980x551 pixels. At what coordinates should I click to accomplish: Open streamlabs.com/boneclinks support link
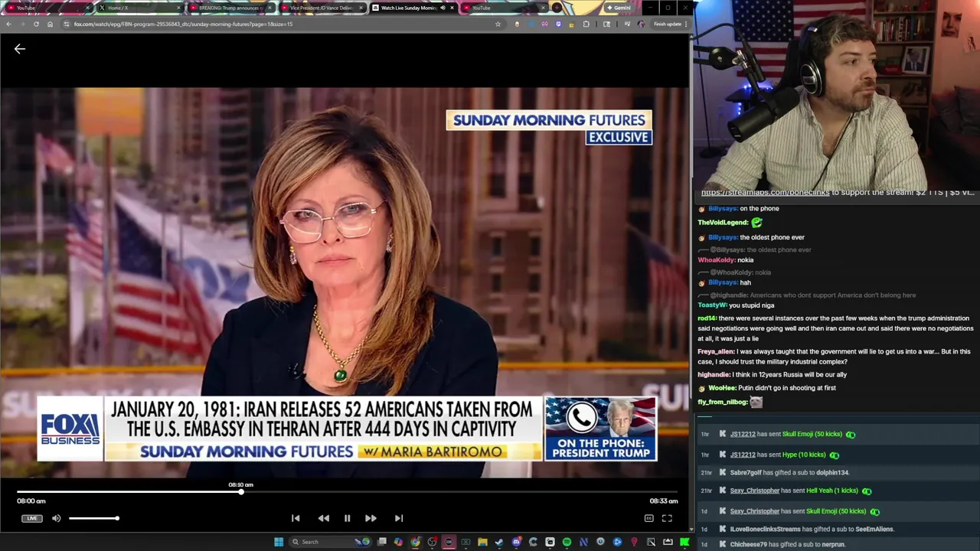coord(765,192)
